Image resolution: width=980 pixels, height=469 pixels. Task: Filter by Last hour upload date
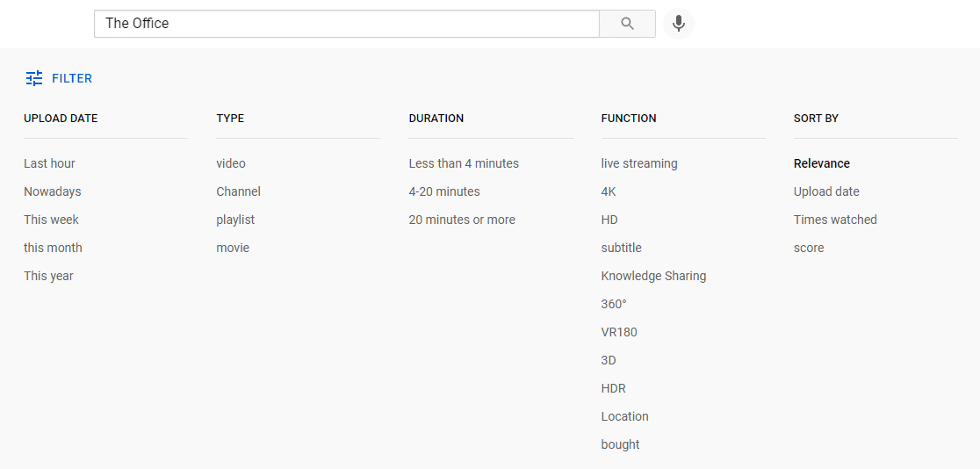coord(49,163)
